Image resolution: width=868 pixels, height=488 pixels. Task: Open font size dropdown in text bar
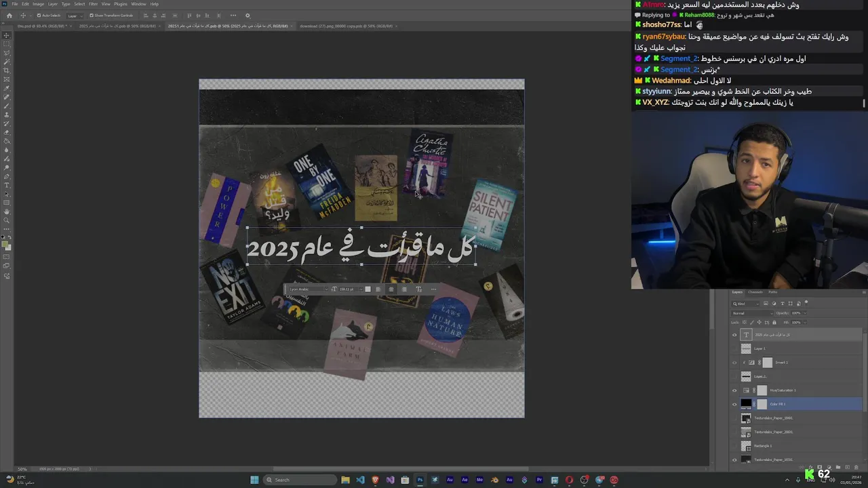point(361,289)
